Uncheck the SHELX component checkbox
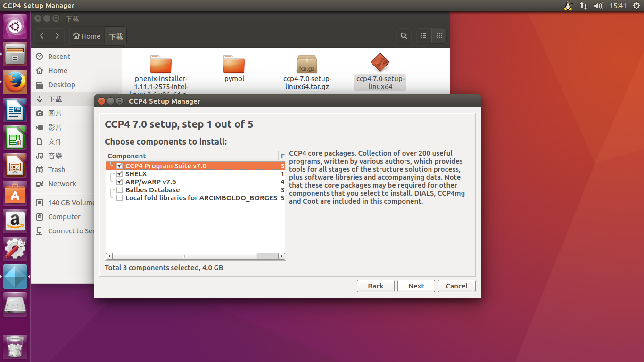 click(x=120, y=174)
